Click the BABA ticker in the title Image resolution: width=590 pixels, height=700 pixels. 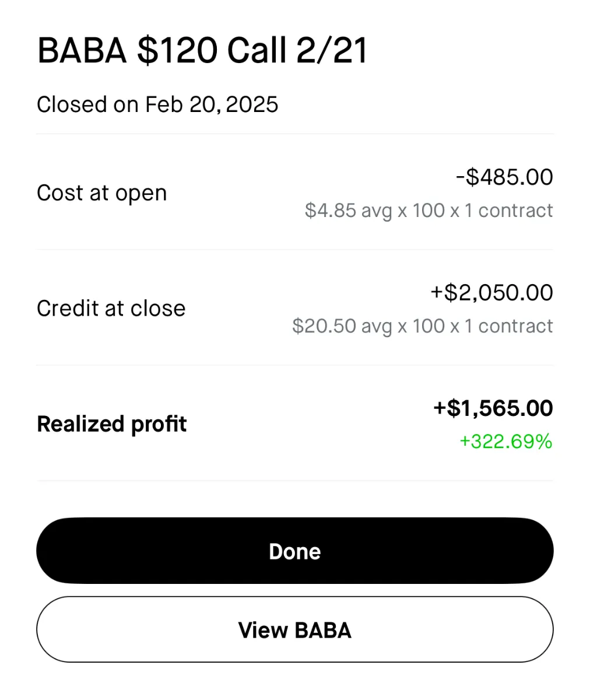[82, 51]
